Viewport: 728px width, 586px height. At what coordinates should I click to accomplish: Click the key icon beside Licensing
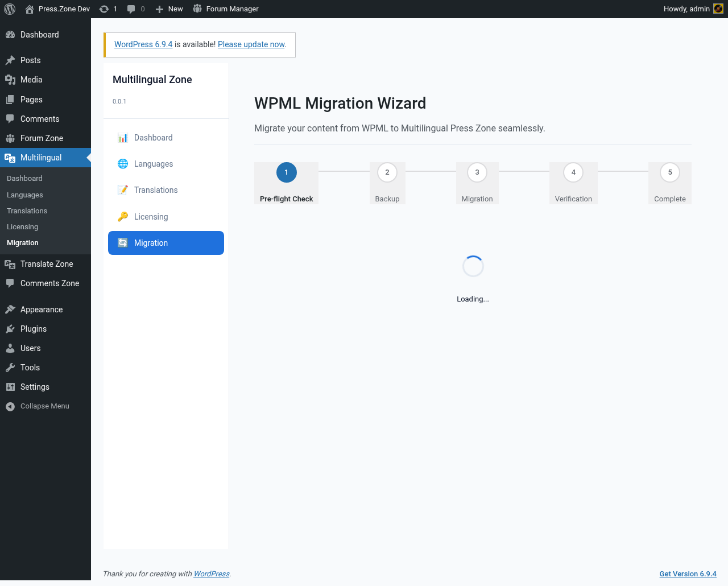123,217
